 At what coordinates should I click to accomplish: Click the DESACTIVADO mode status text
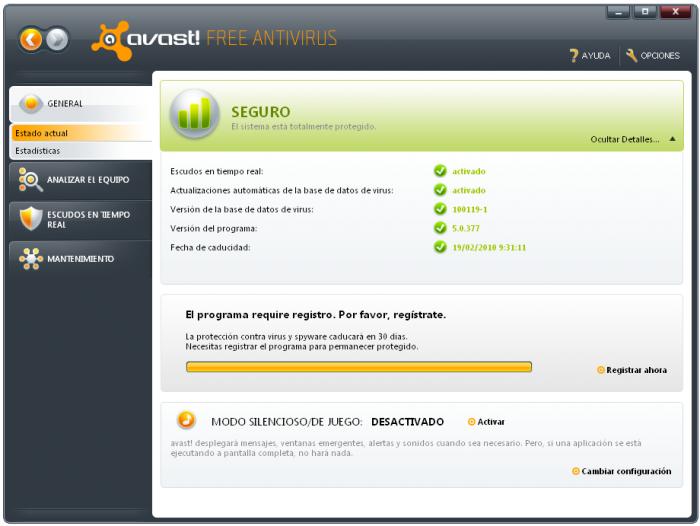click(408, 422)
